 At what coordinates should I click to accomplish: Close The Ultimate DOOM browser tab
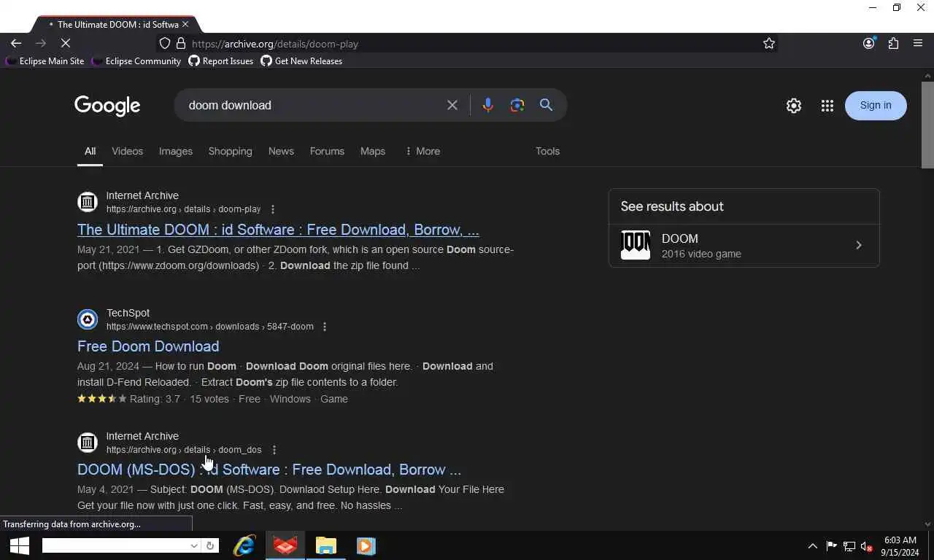[185, 24]
